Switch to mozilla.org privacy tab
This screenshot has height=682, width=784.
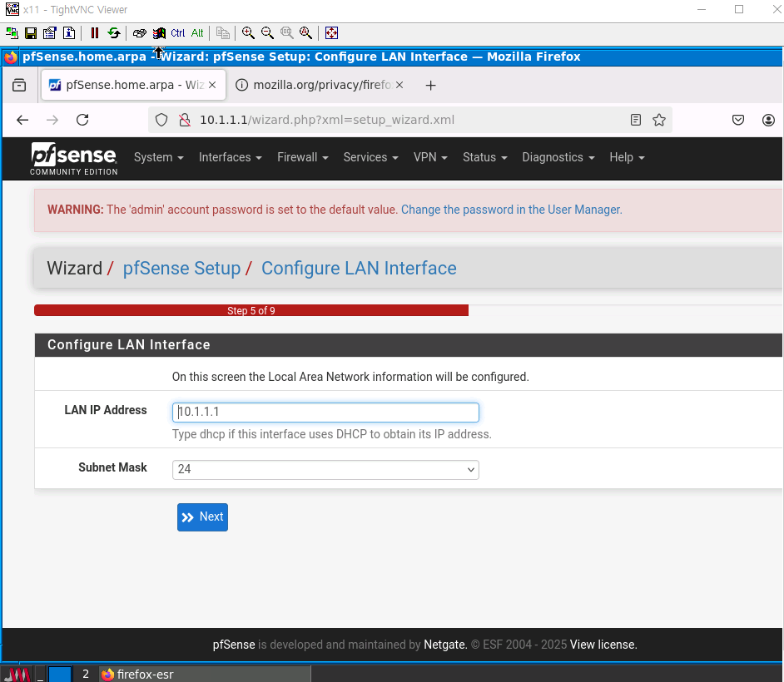320,85
